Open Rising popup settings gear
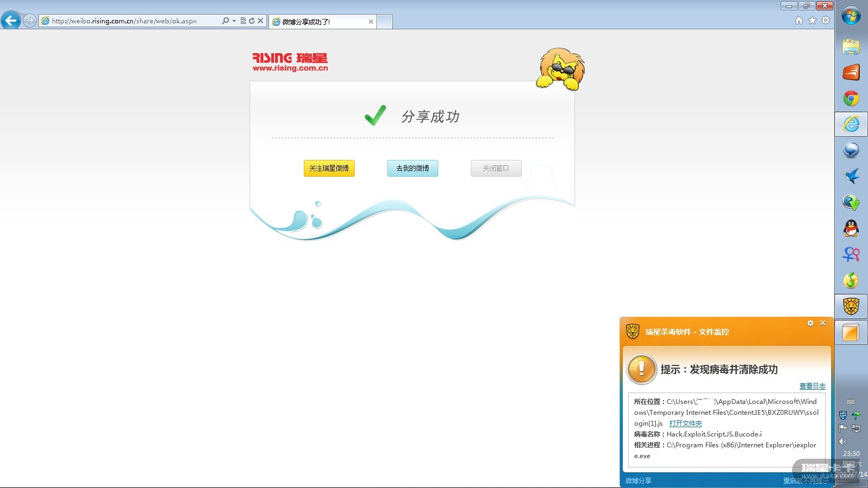 [x=810, y=323]
